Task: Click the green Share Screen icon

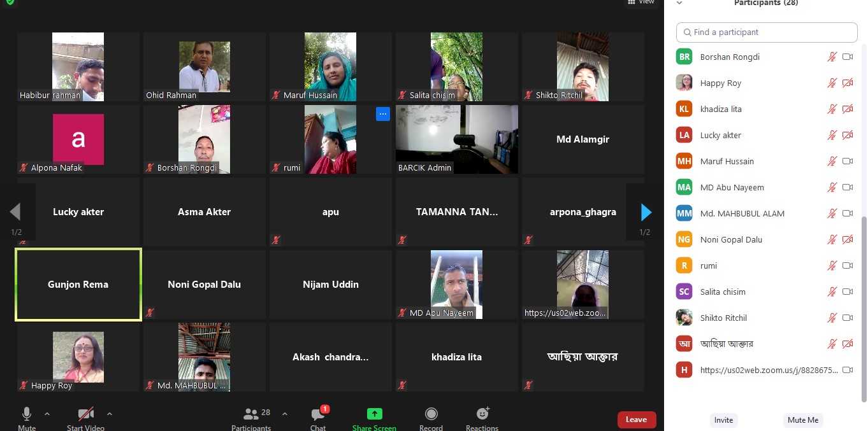Action: [x=375, y=414]
